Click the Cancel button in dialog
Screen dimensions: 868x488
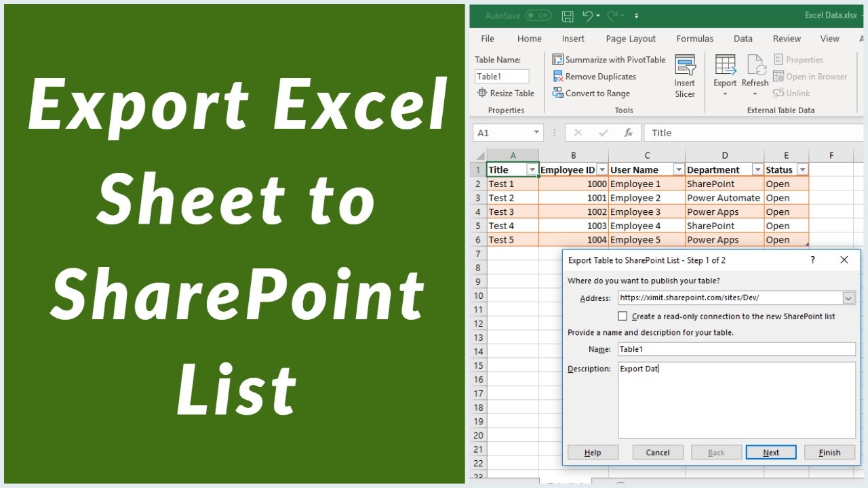click(x=658, y=453)
